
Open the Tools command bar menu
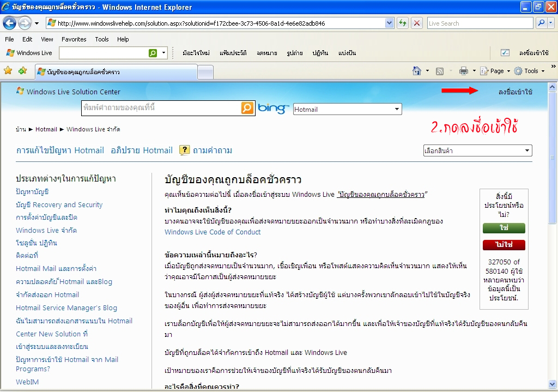click(529, 71)
